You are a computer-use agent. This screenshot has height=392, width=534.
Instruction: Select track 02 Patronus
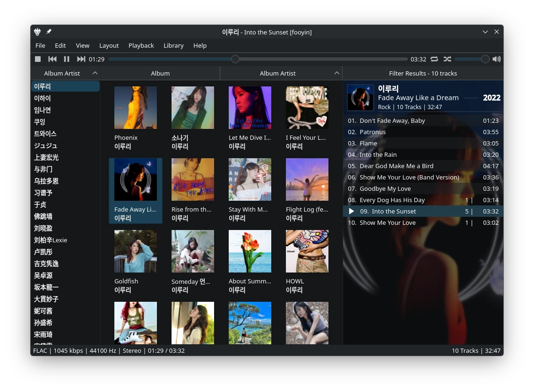tap(423, 132)
